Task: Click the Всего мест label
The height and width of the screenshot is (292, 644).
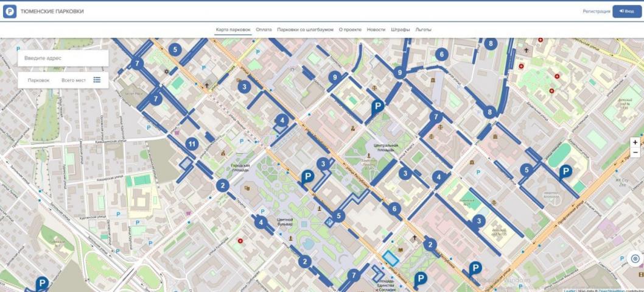Action: coord(74,80)
